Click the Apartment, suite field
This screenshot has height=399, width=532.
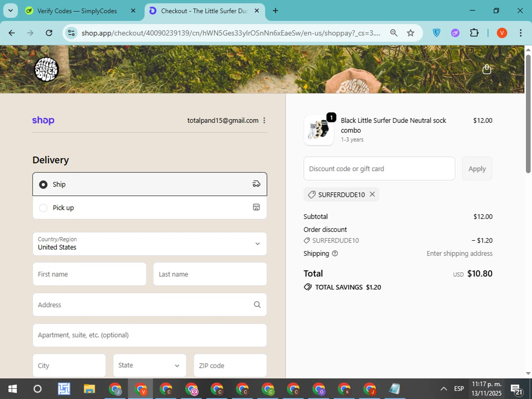[x=150, y=335]
